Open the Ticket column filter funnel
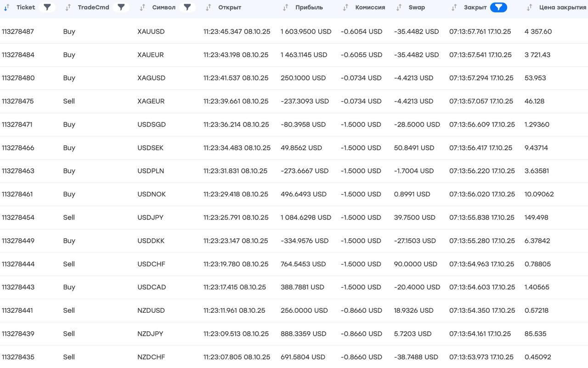The image size is (588, 368). point(47,7)
